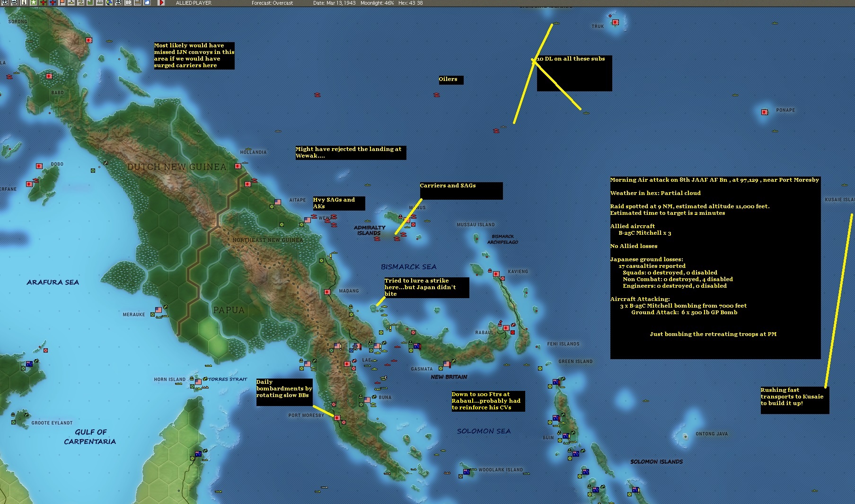Image resolution: width=855 pixels, height=504 pixels.
Task: Click the MUSSAU ISLAND map label
Action: pyautogui.click(x=476, y=225)
